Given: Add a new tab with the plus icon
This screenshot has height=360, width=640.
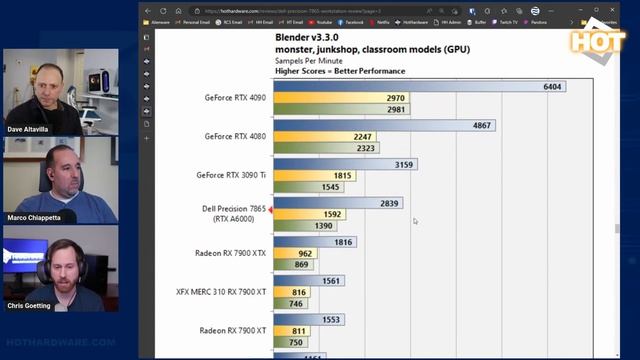Looking at the screenshot, I should pyautogui.click(x=147, y=138).
